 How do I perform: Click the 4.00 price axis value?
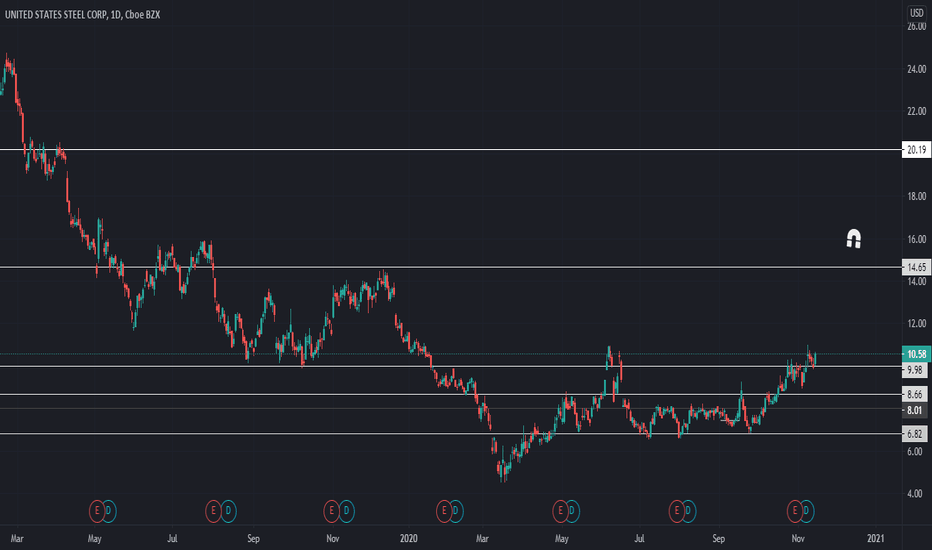coord(915,494)
